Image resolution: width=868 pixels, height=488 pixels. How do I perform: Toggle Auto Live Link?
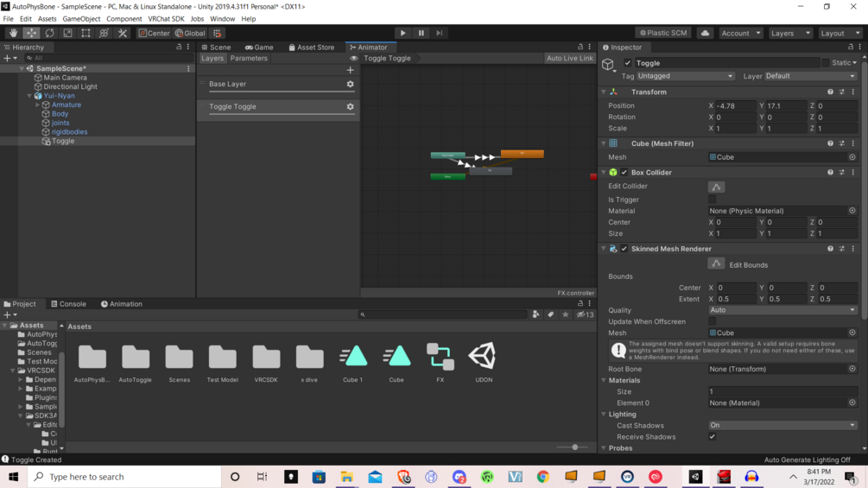(x=569, y=58)
